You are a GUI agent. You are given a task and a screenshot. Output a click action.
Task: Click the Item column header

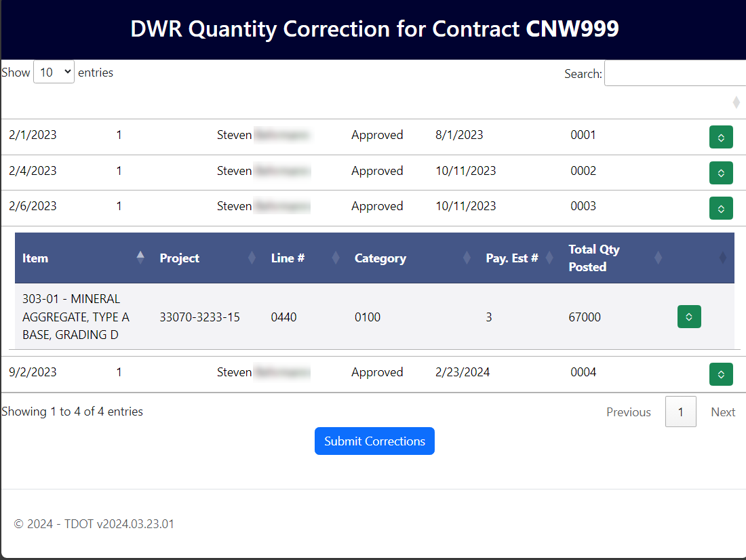(35, 258)
